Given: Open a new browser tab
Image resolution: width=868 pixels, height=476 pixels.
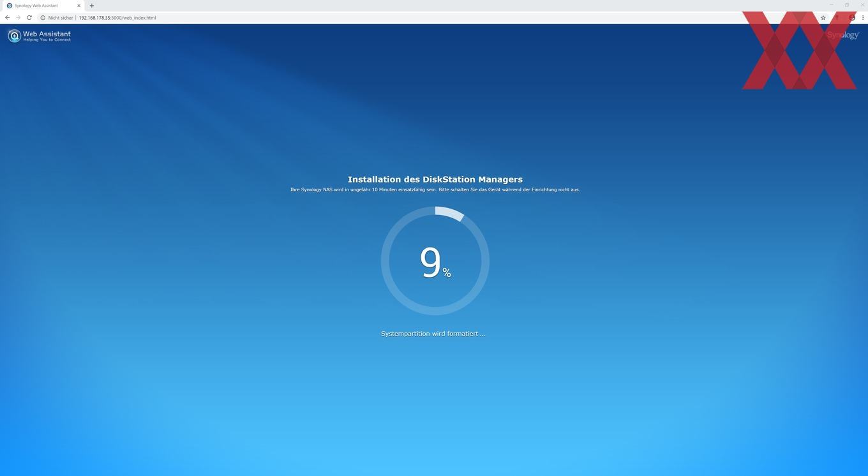Looking at the screenshot, I should point(91,6).
